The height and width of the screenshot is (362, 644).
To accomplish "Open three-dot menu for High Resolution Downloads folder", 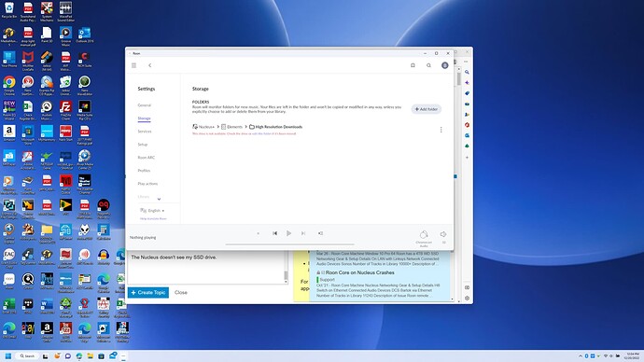I will point(441,130).
